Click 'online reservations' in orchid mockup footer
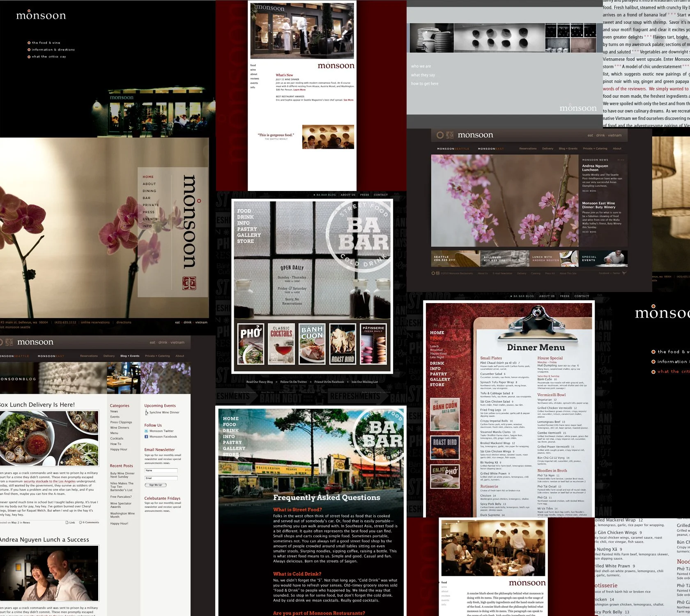 (x=95, y=322)
